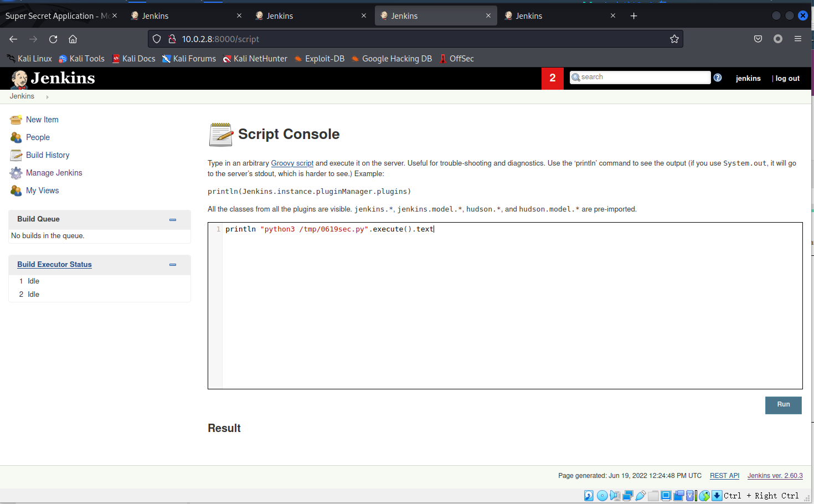Click the Jenkins ver. 2.60.3 link
Viewport: 814px width, 504px height.
[x=775, y=476]
